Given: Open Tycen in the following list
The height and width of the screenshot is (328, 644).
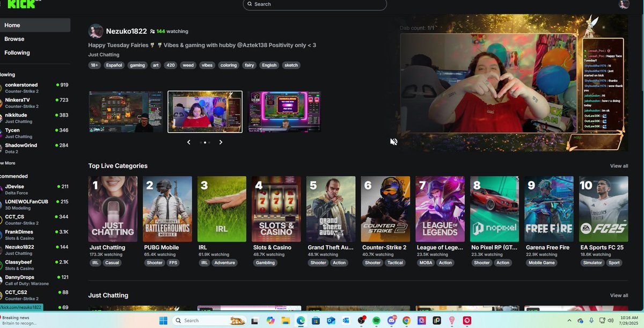Looking at the screenshot, I should coord(35,133).
